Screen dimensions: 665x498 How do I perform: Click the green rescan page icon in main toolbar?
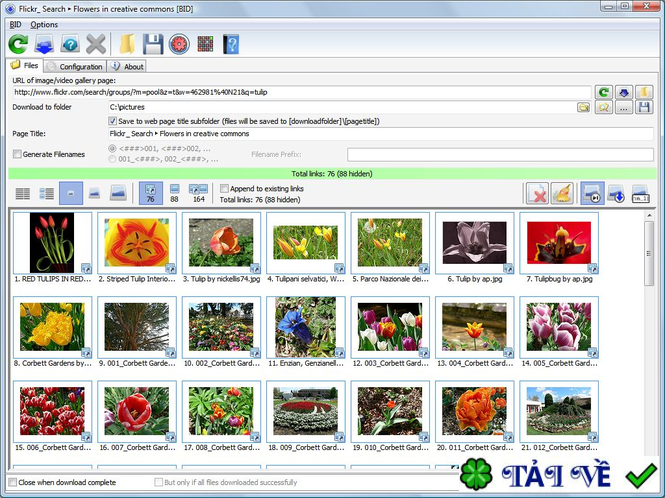pos(18,44)
